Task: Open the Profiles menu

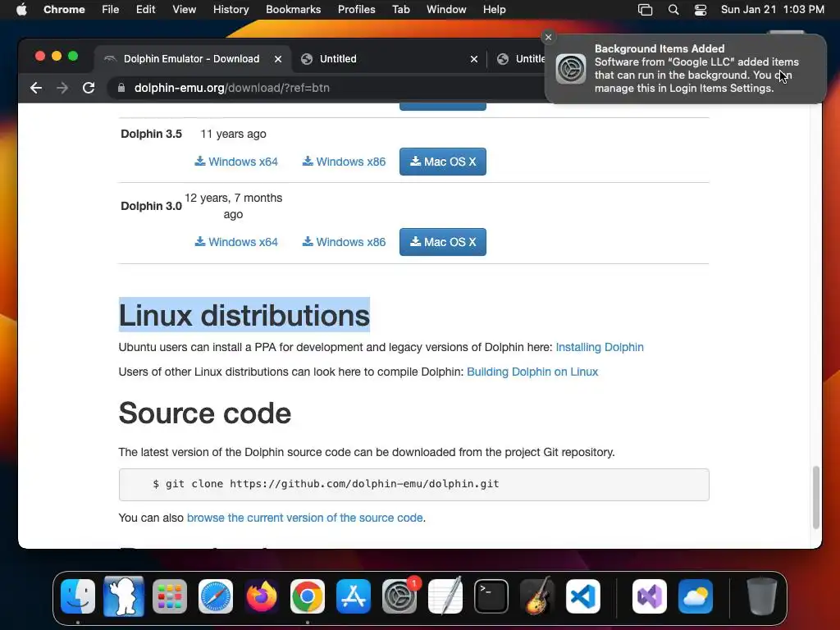Action: pos(356,10)
